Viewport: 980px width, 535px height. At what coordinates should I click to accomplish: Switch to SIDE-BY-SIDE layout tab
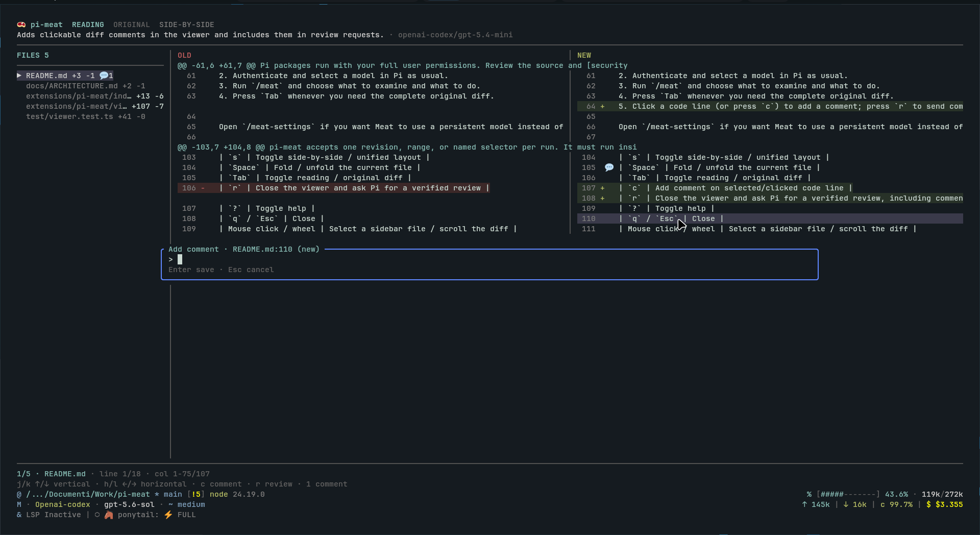(x=187, y=25)
